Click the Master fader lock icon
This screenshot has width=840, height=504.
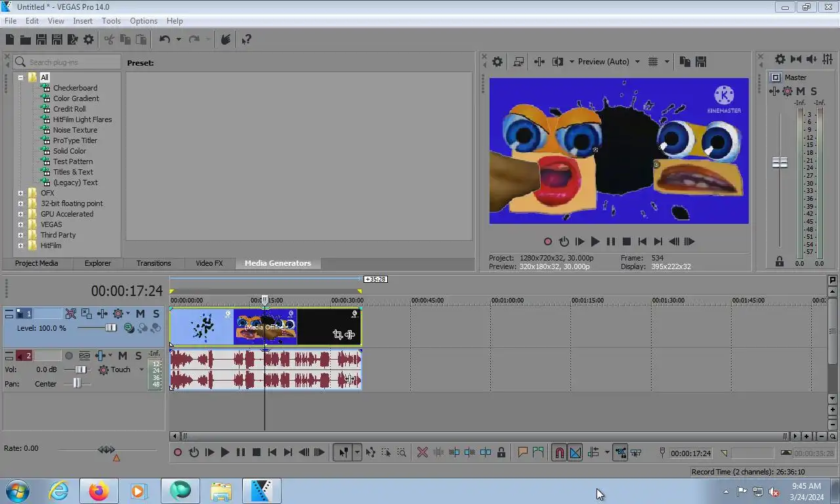(x=780, y=261)
